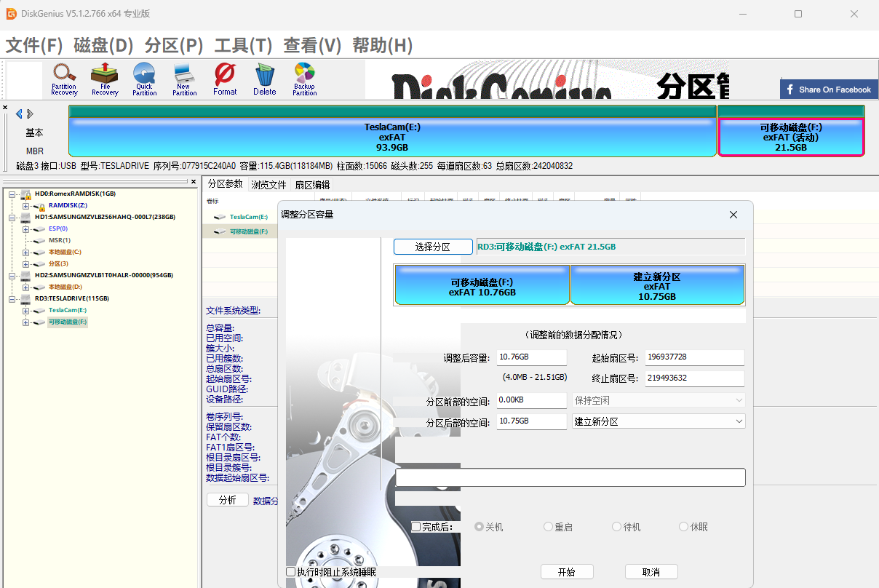The image size is (879, 588).
Task: Click the next disk arrow icon
Action: pyautogui.click(x=31, y=114)
